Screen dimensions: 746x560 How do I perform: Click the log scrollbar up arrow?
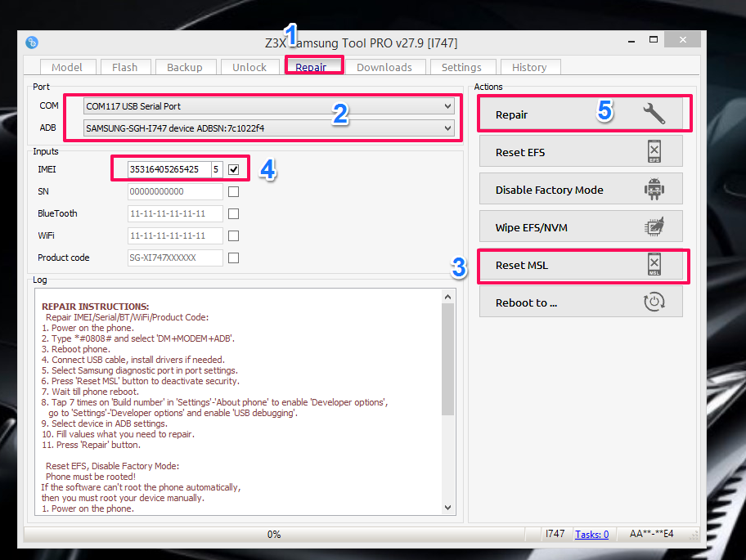[x=447, y=297]
